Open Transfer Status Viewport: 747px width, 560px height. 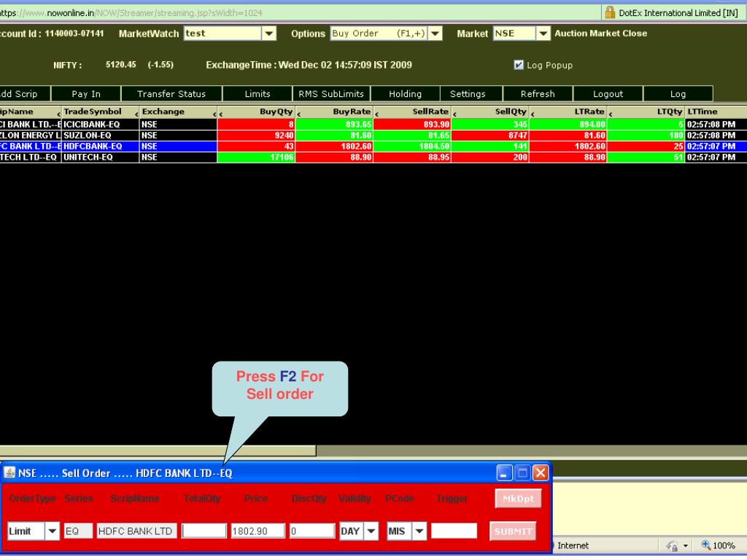point(171,94)
